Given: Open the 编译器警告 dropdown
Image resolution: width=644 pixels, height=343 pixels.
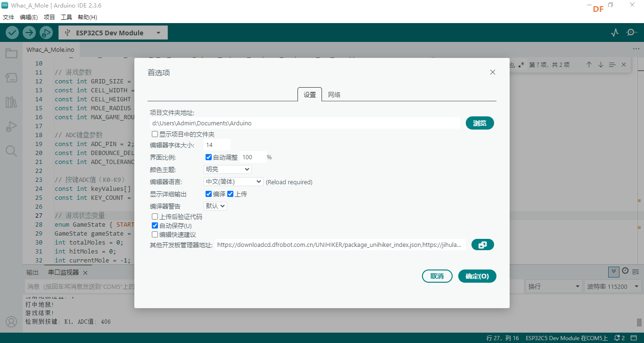Looking at the screenshot, I should pos(215,206).
